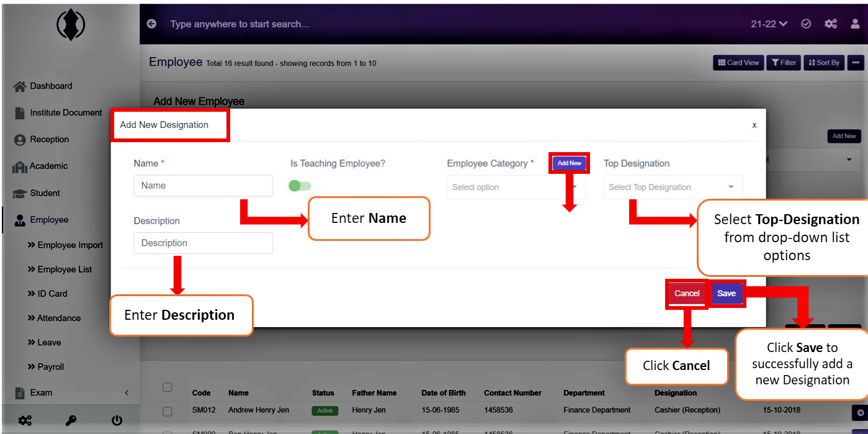
Task: Click the Father Name column header
Action: (x=374, y=393)
